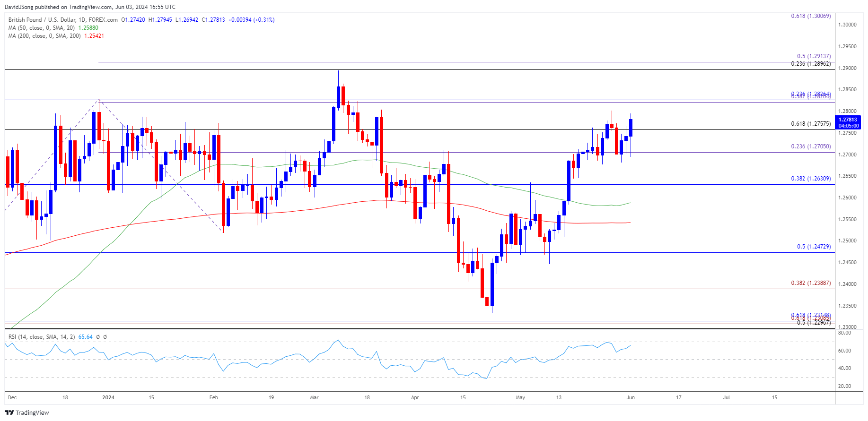
Task: Click the RSI 80.00 axis label
Action: coord(844,333)
